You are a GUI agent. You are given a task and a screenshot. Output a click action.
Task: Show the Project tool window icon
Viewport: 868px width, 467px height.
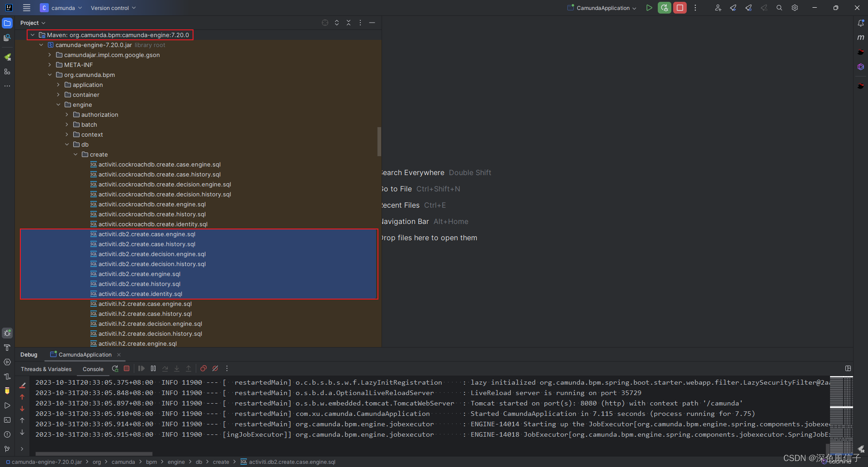click(7, 23)
